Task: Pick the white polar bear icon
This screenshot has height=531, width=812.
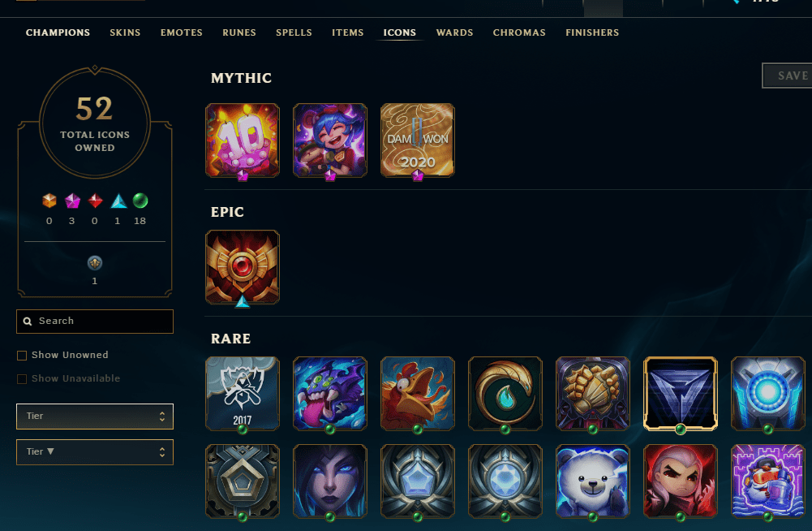Action: (x=593, y=481)
